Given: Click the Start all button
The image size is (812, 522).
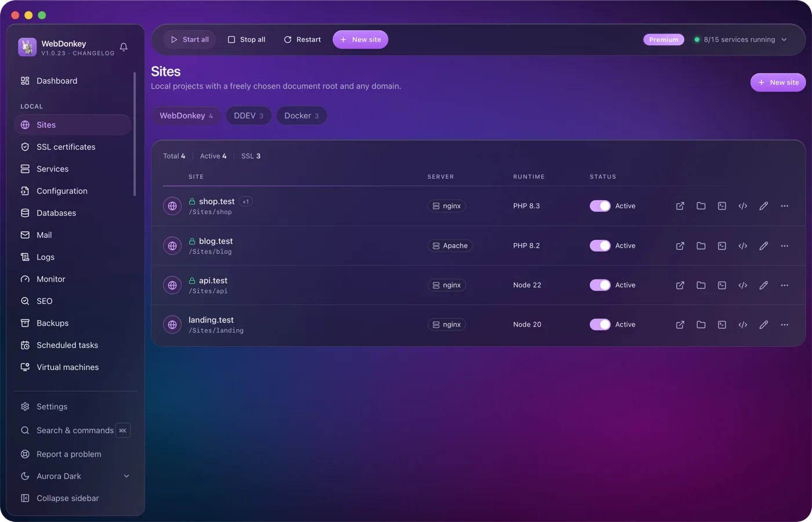Looking at the screenshot, I should pos(190,39).
